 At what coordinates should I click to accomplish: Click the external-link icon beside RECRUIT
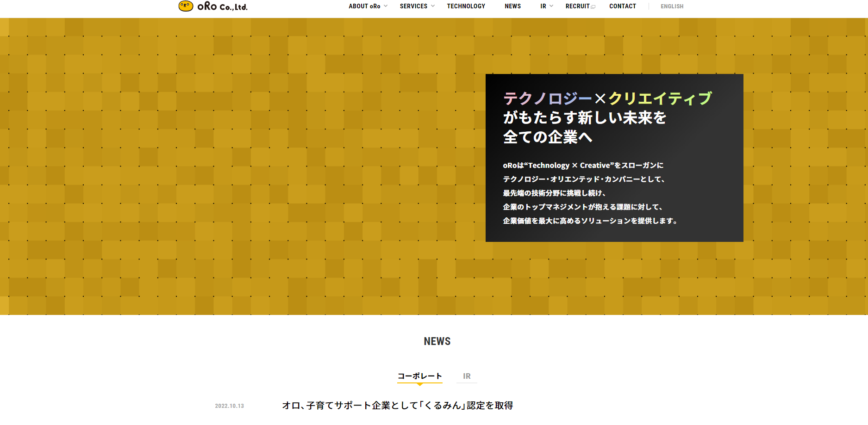593,7
